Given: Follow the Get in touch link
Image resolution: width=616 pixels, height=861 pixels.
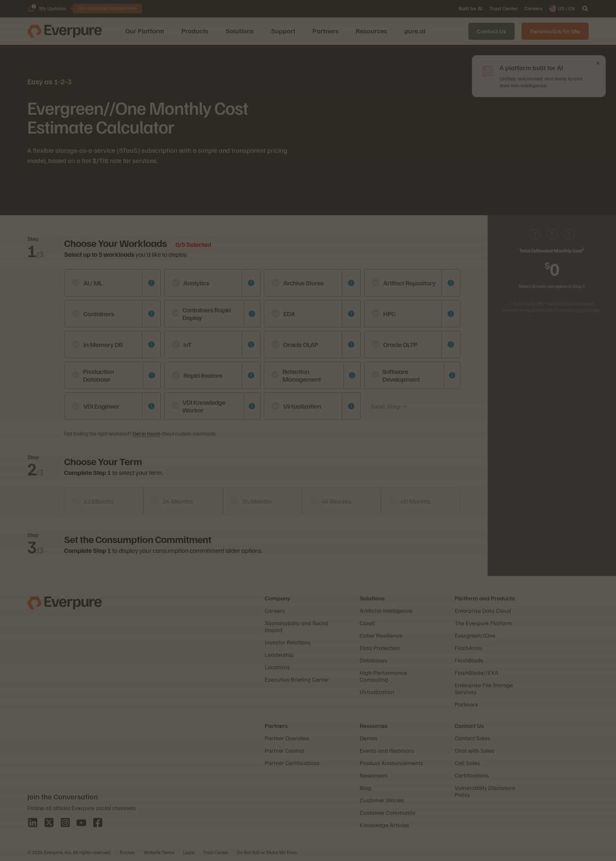Looking at the screenshot, I should pyautogui.click(x=146, y=433).
